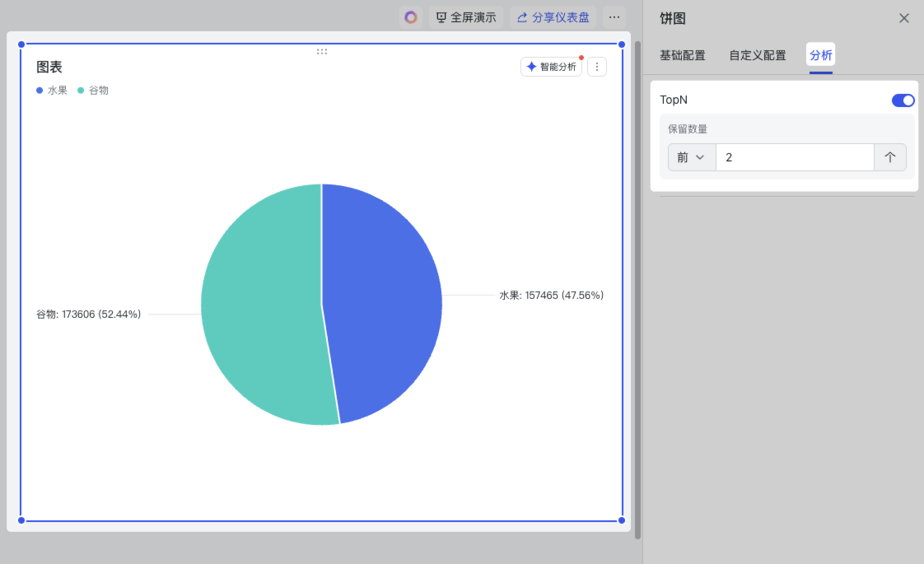This screenshot has width=924, height=564.
Task: Click the bottom-right resize handle of the chart
Action: click(x=622, y=520)
